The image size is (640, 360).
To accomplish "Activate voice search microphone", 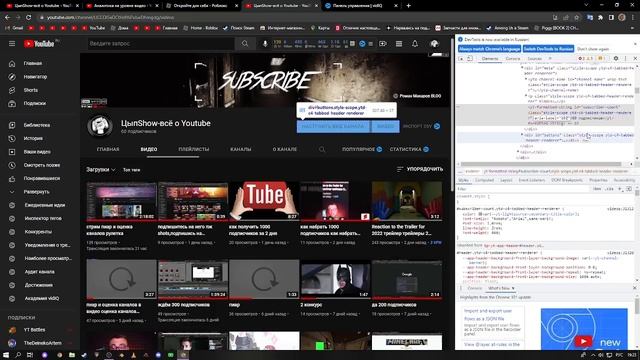I will [x=265, y=44].
